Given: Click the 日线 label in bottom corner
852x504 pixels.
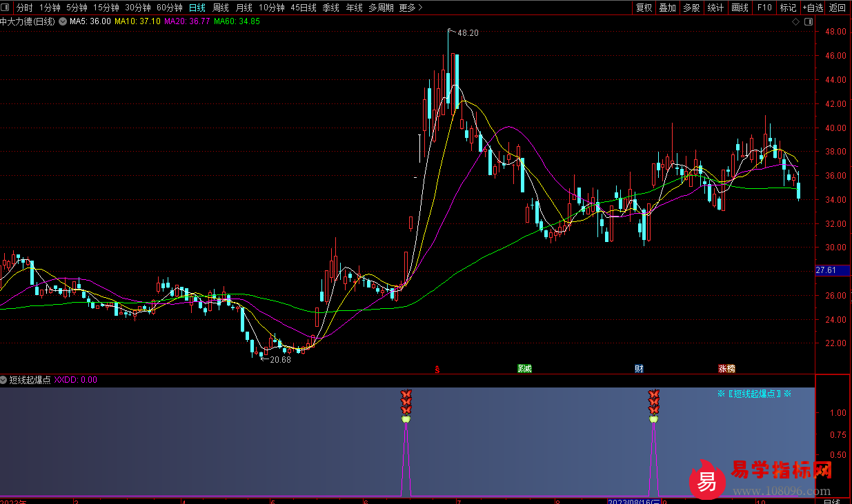Looking at the screenshot, I should click(x=833, y=501).
